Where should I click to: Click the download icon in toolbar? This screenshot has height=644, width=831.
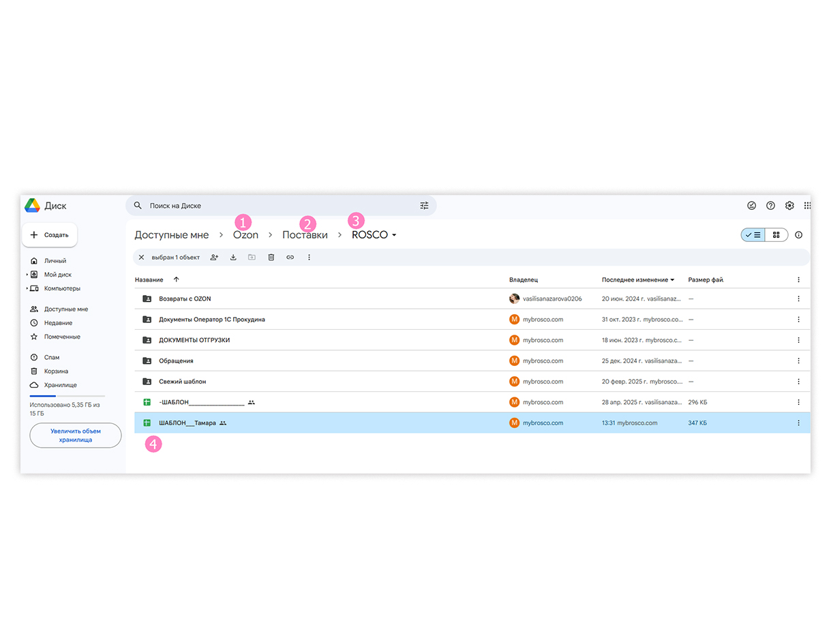233,257
